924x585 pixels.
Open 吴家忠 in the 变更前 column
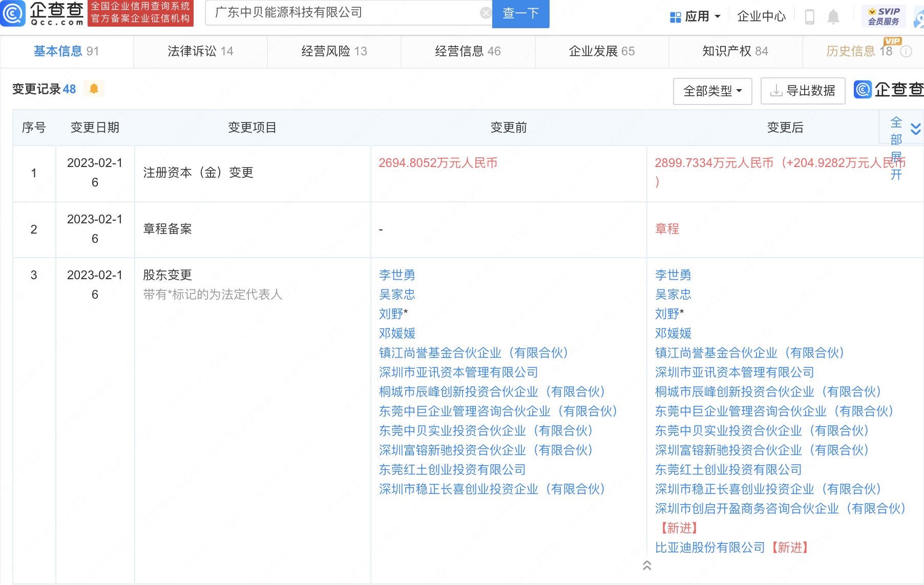tap(397, 295)
